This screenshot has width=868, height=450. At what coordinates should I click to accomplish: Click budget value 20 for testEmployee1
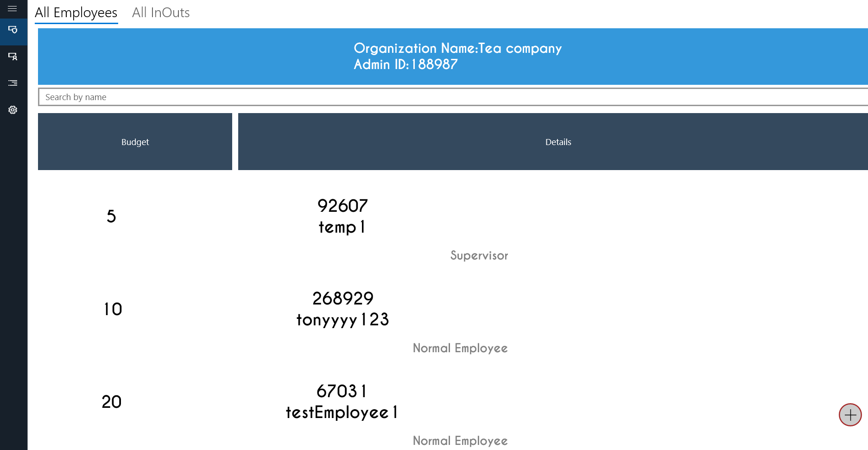point(112,402)
